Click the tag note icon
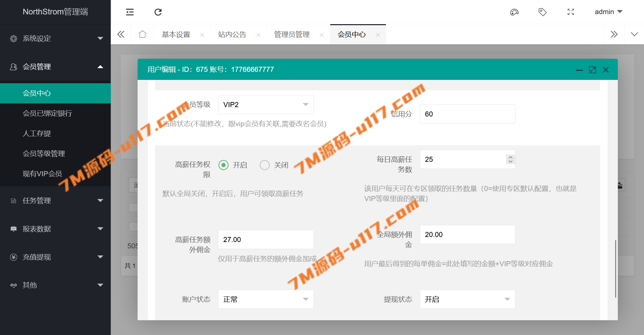This screenshot has width=644, height=335. (x=542, y=12)
